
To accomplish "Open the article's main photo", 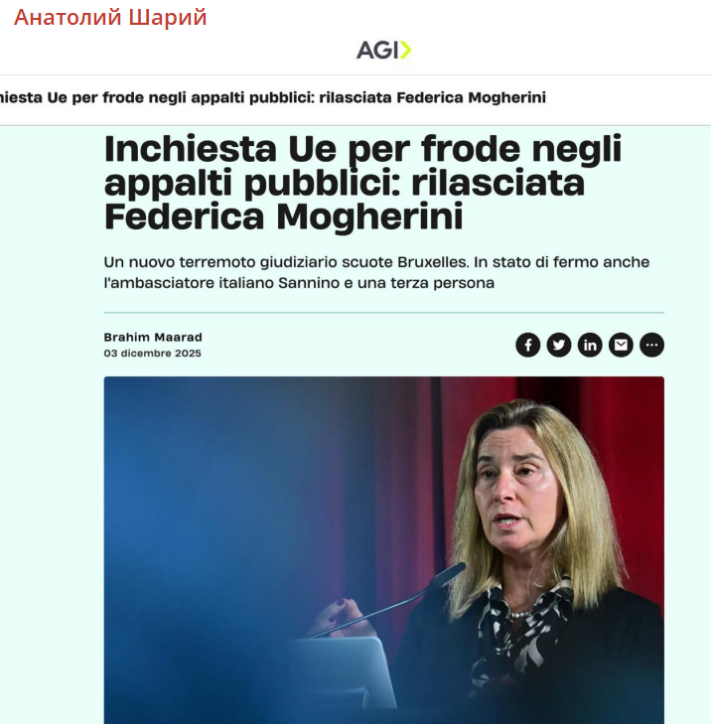I will 384,549.
